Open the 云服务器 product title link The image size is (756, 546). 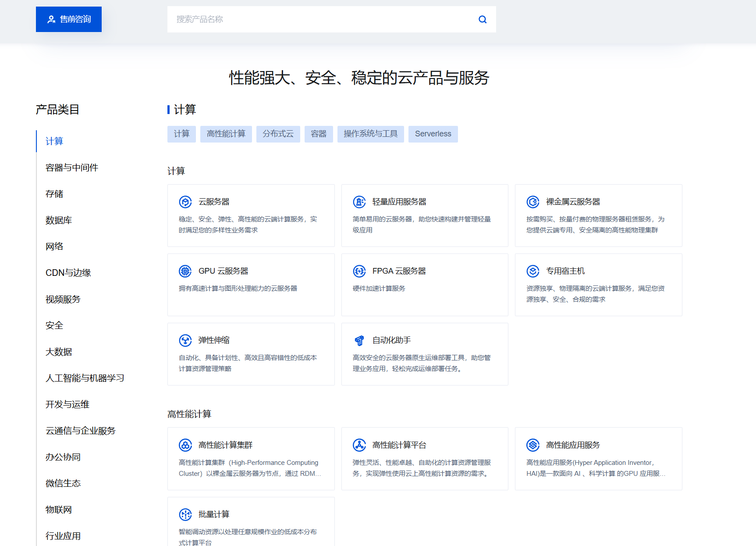click(x=214, y=202)
